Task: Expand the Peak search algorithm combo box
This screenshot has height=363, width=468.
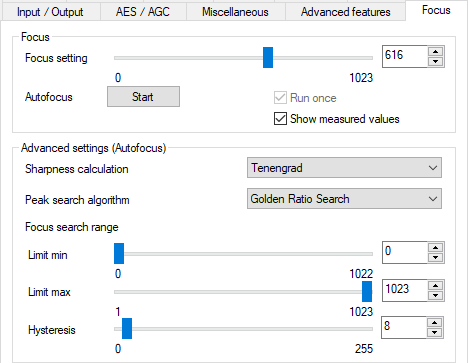Action: click(344, 199)
